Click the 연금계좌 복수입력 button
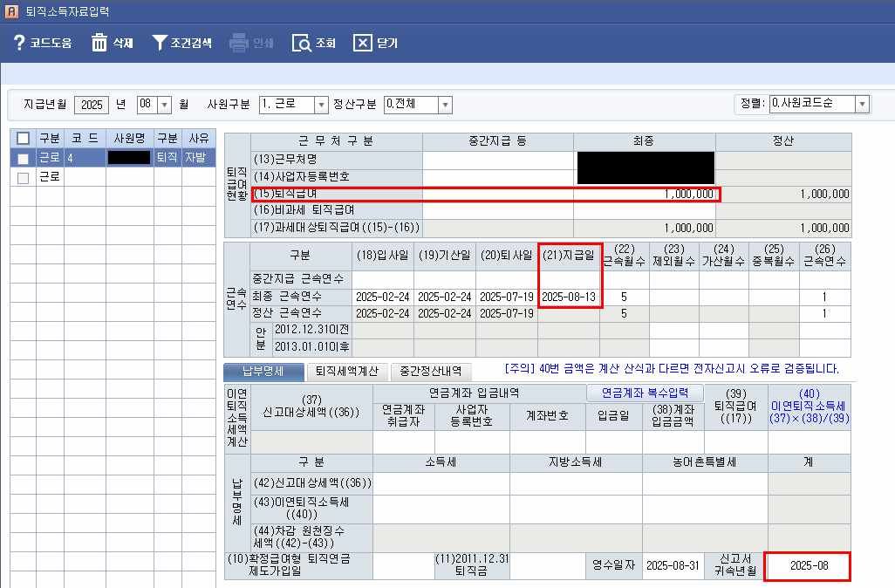The width and height of the screenshot is (895, 588). 645,392
